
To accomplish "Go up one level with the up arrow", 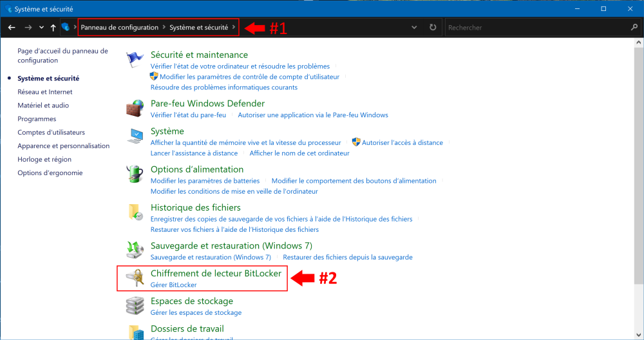I will pos(53,28).
